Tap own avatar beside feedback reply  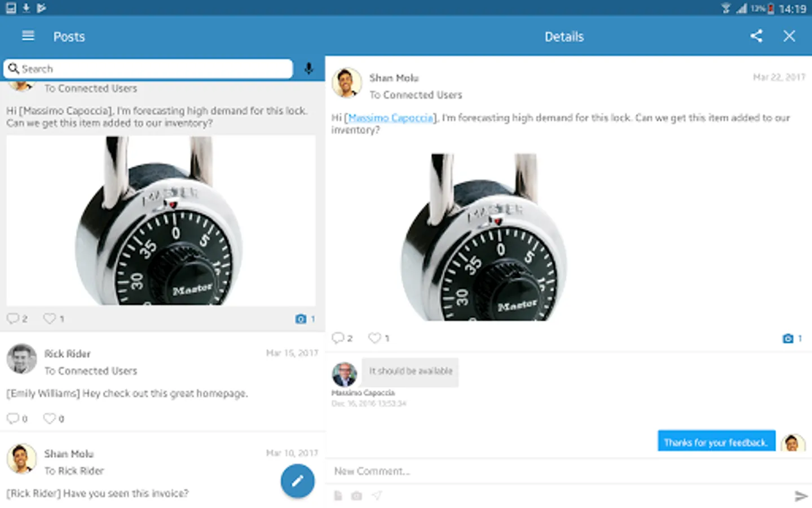tap(793, 443)
